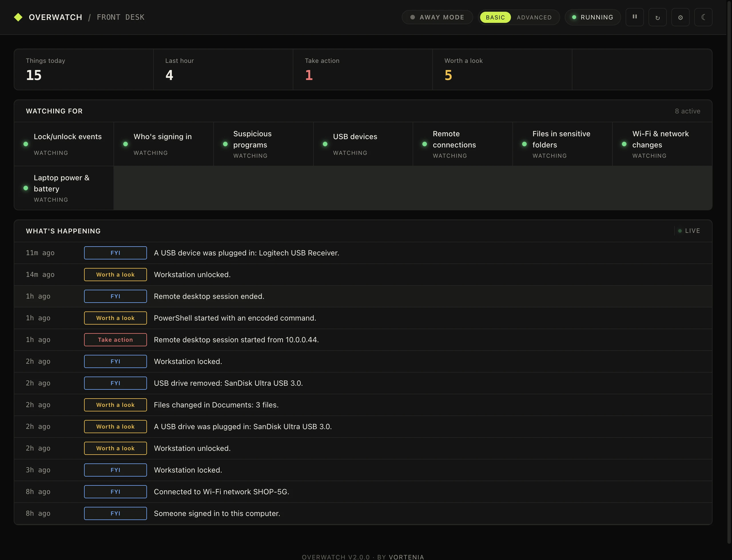
Task: Open the Worth a look stat card
Action: tap(502, 69)
